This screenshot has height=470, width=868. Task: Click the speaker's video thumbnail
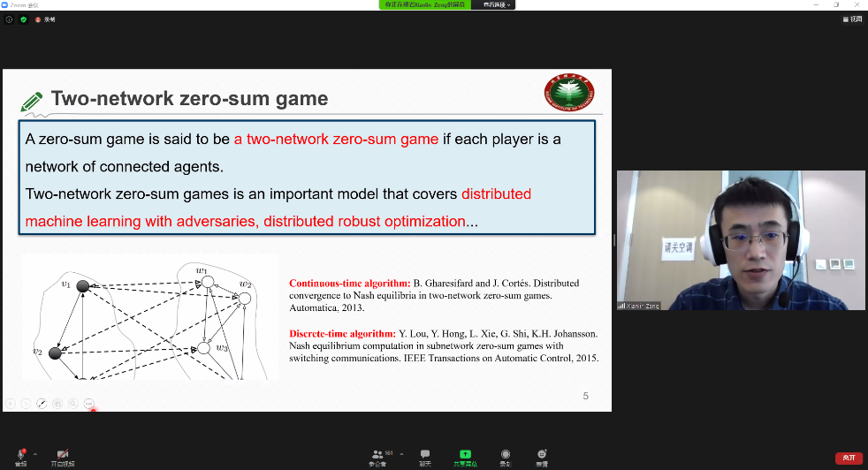click(740, 239)
